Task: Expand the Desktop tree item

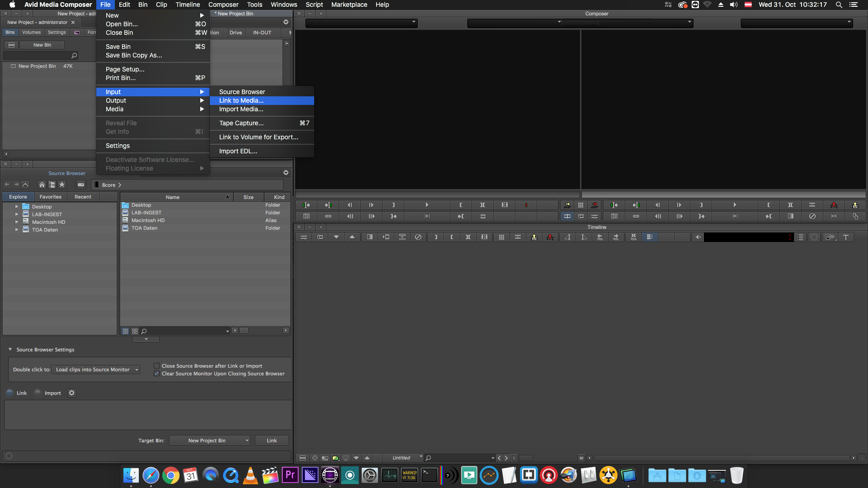Action: [17, 207]
